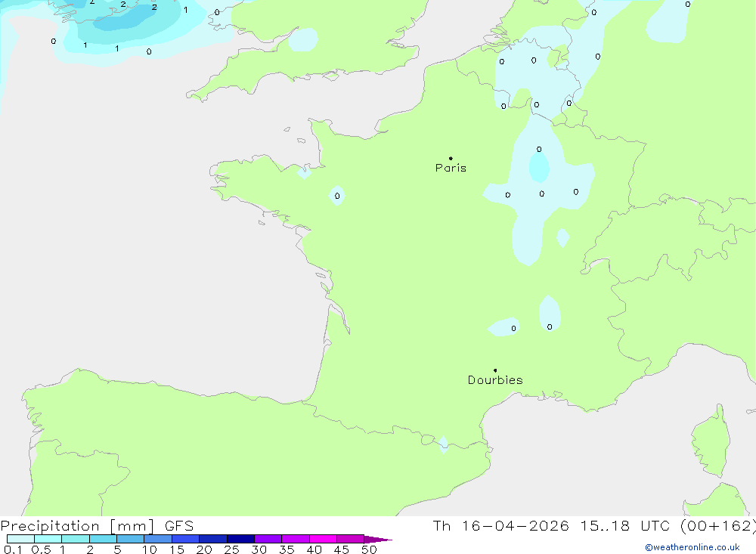This screenshot has height=554, width=756.
Task: Select the 30–35 mm violet legend swatch
Action: point(268,539)
